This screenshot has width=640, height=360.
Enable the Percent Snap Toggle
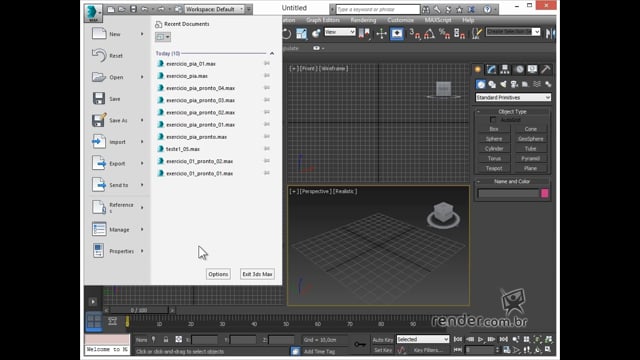[x=444, y=33]
